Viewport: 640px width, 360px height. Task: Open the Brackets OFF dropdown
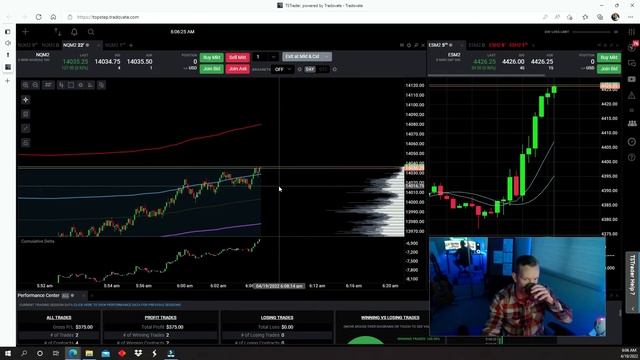coord(283,69)
